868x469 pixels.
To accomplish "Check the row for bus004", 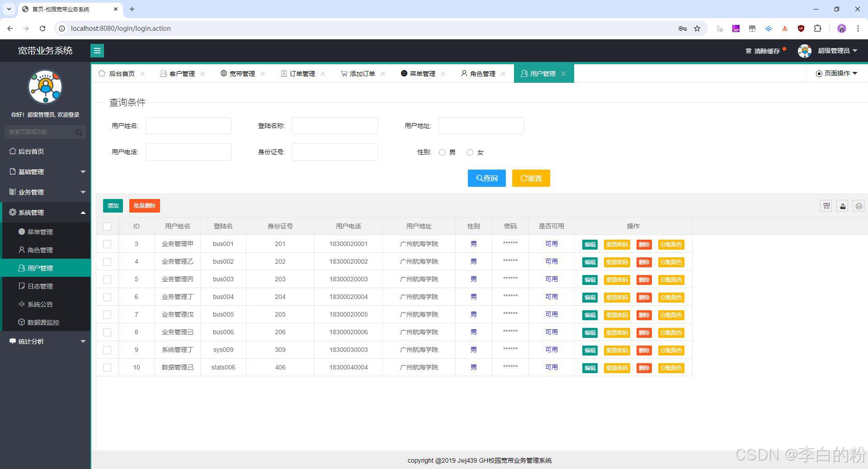I will tap(107, 297).
